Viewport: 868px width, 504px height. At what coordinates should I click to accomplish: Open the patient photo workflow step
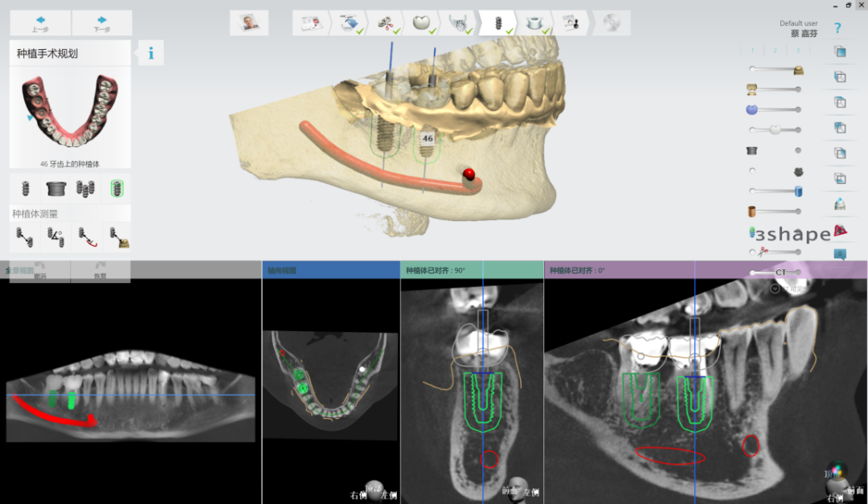pyautogui.click(x=248, y=23)
